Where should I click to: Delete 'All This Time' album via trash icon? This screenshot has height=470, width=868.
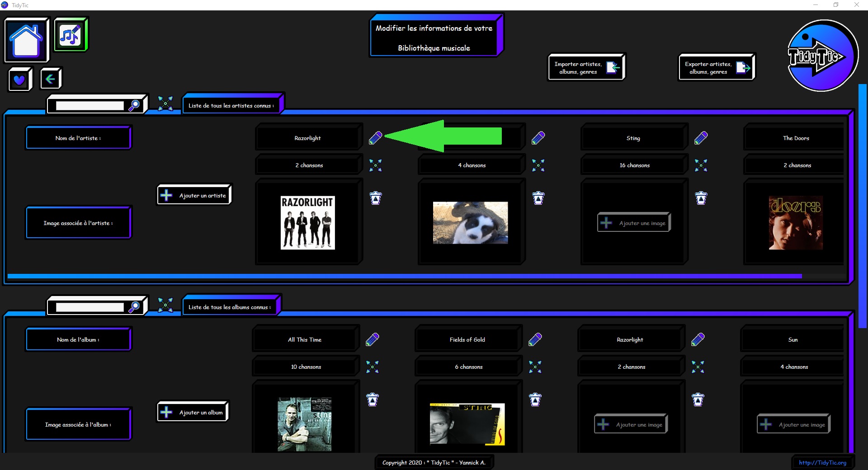point(373,399)
